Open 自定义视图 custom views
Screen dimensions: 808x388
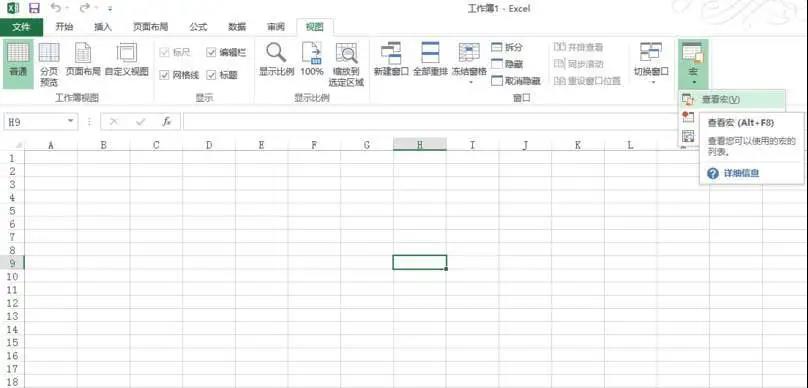(127, 60)
